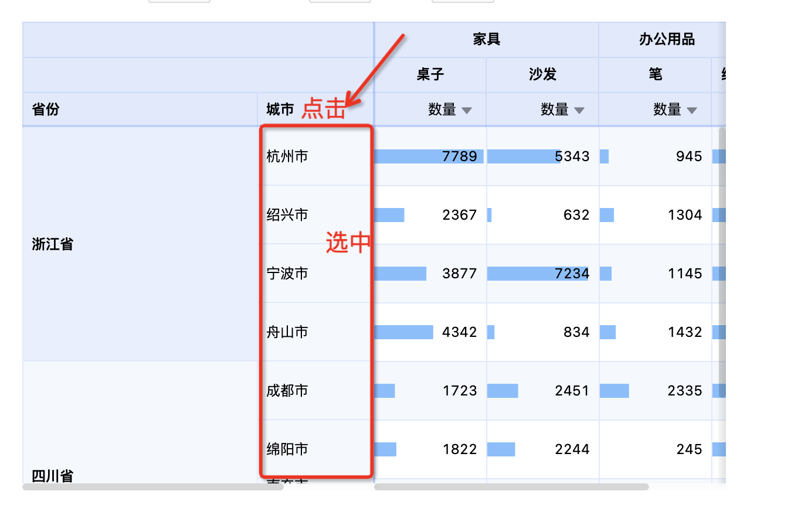The height and width of the screenshot is (532, 808).
Task: Click cell value 2367 for 绍兴市 桌子
Action: (x=460, y=215)
